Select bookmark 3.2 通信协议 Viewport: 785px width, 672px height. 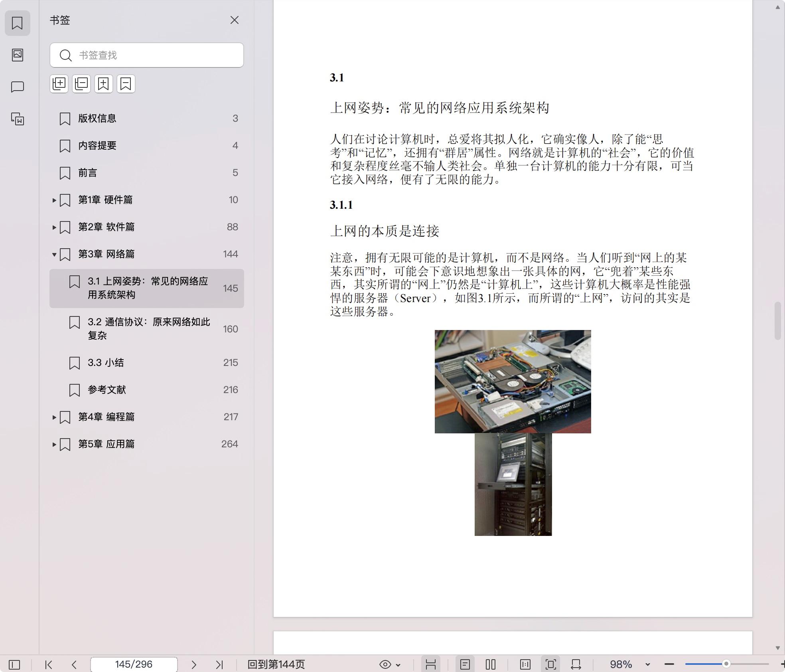[x=147, y=329]
